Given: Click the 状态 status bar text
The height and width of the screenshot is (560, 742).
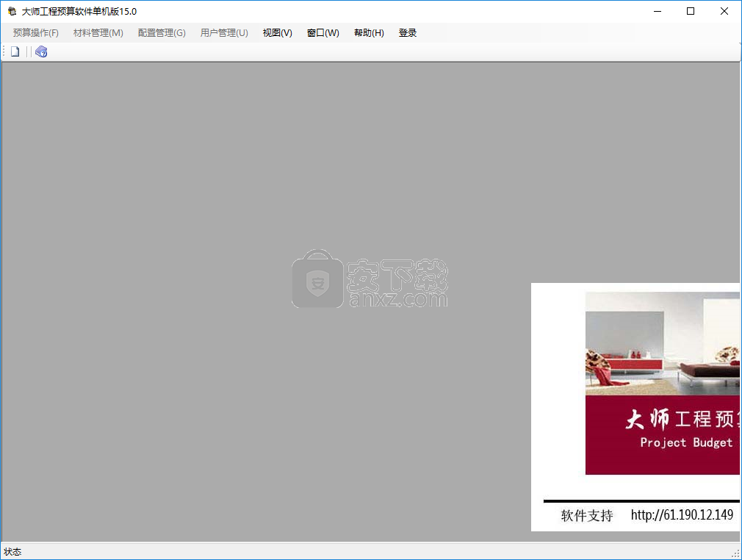Looking at the screenshot, I should (x=12, y=551).
